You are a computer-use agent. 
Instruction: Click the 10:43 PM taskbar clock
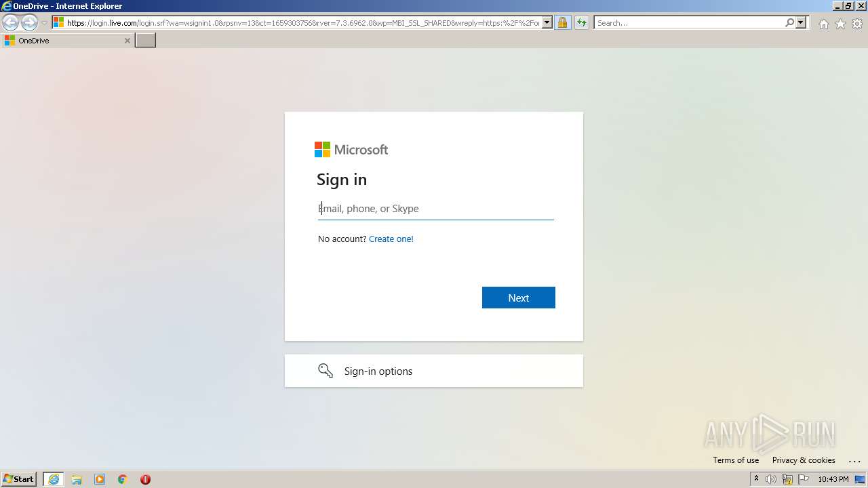(x=833, y=479)
